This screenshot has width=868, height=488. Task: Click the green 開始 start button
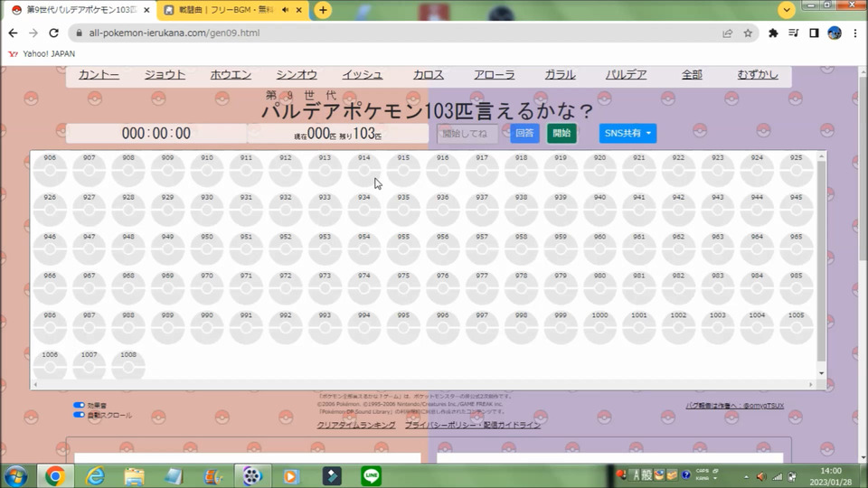561,134
